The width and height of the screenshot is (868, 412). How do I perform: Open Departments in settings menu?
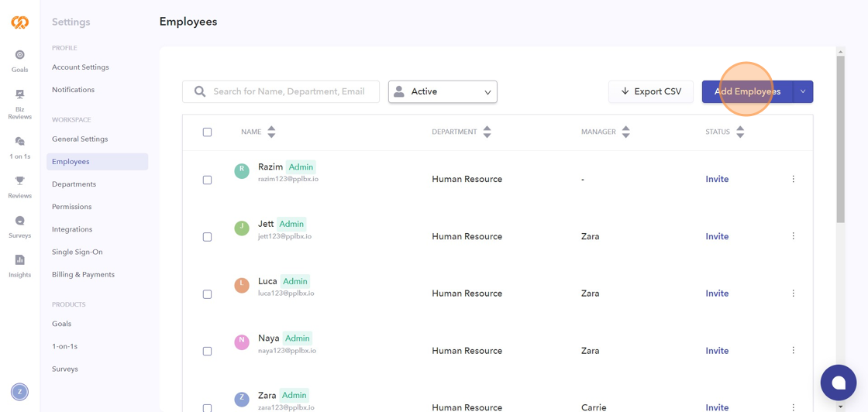pyautogui.click(x=74, y=184)
